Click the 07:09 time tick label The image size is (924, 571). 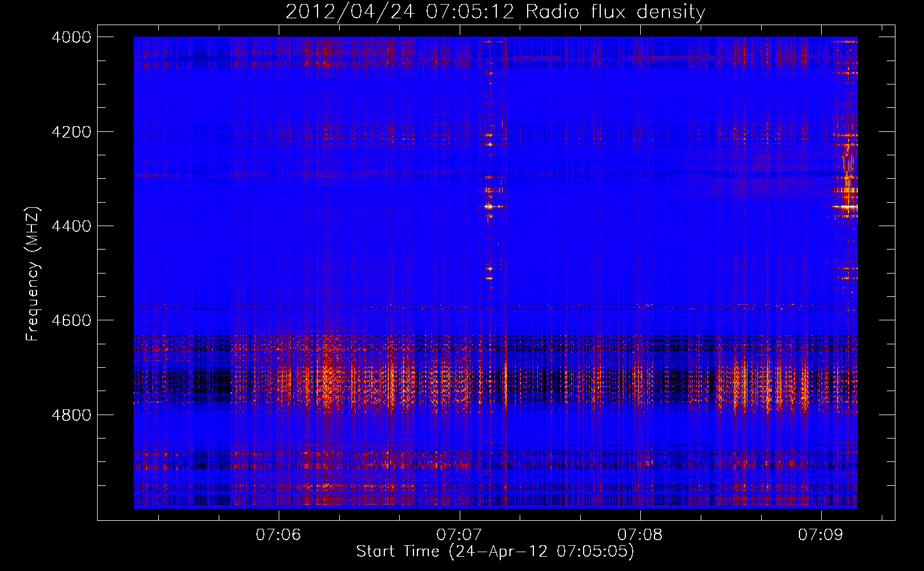[821, 535]
